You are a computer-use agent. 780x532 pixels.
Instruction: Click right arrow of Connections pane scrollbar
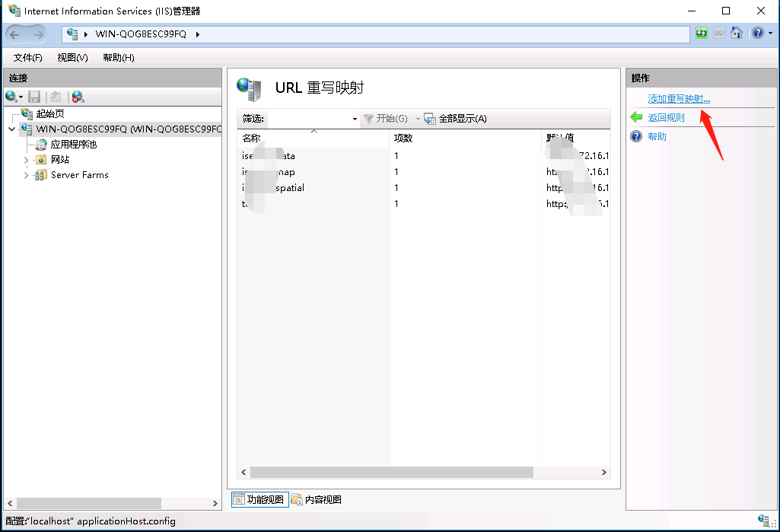coord(215,504)
